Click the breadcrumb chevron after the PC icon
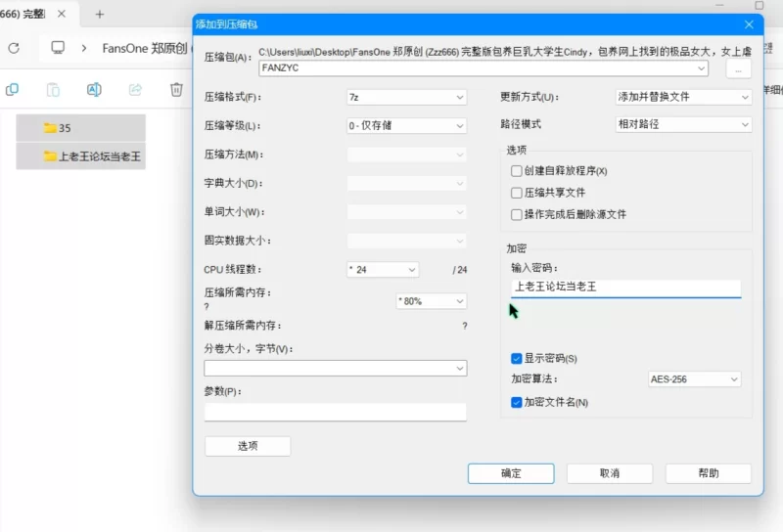Screen dimensions: 783x532 84,49
